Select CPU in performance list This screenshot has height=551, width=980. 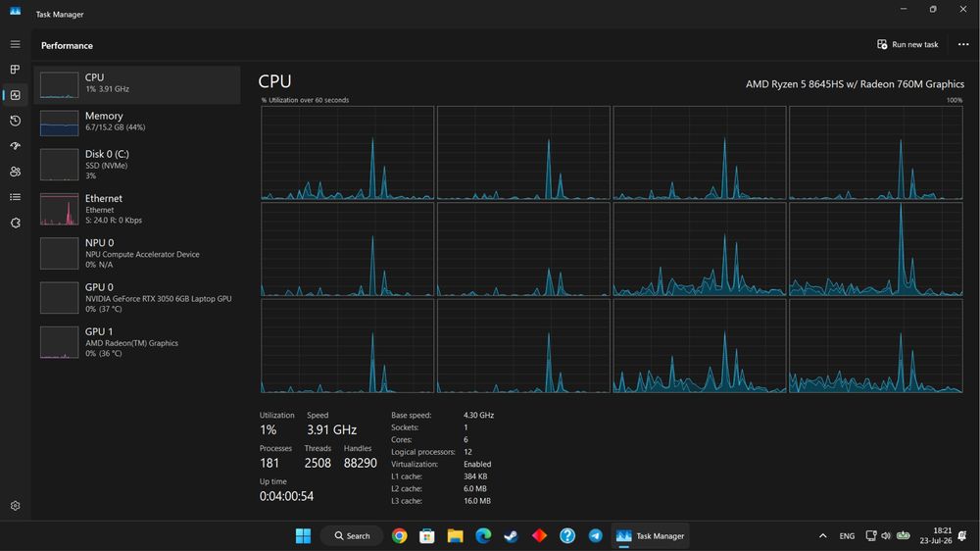coord(137,84)
